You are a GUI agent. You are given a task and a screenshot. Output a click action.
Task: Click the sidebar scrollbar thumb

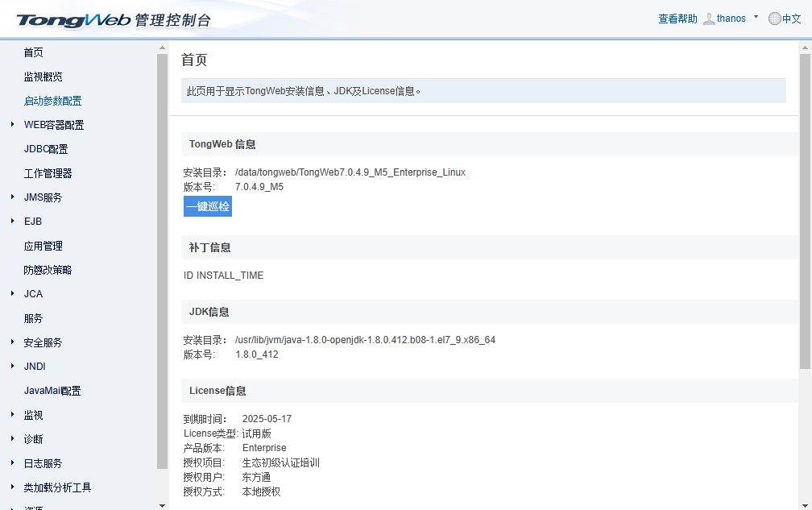[162, 261]
